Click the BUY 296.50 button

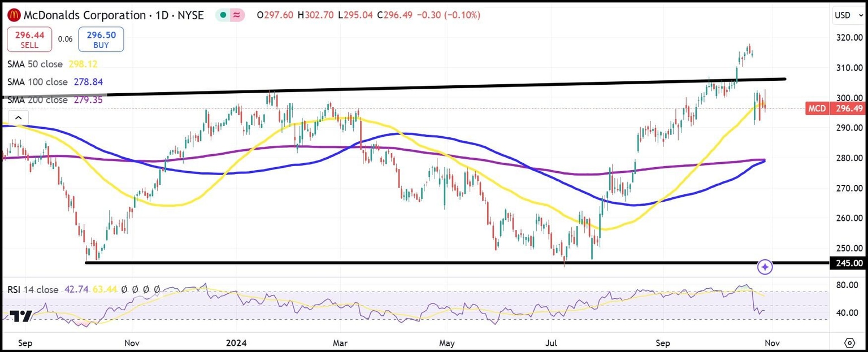pyautogui.click(x=101, y=39)
